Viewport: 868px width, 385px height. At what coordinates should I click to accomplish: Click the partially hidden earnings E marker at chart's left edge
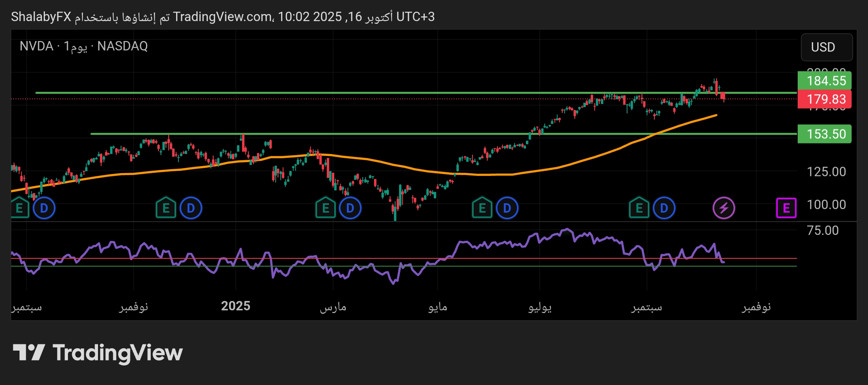[x=19, y=208]
